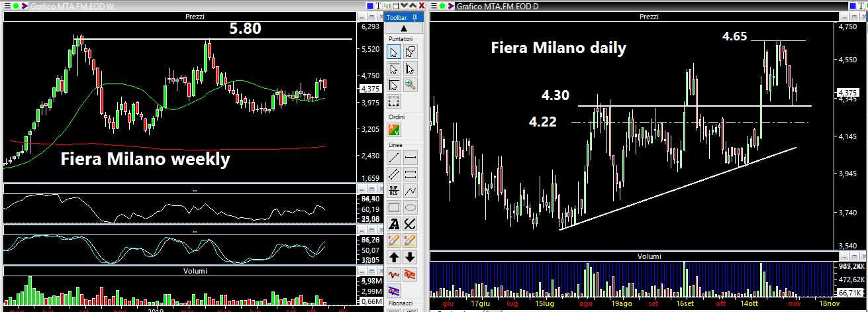Open list menu icon in daily chart header
This screenshot has width=868, height=312.
tap(434, 6)
